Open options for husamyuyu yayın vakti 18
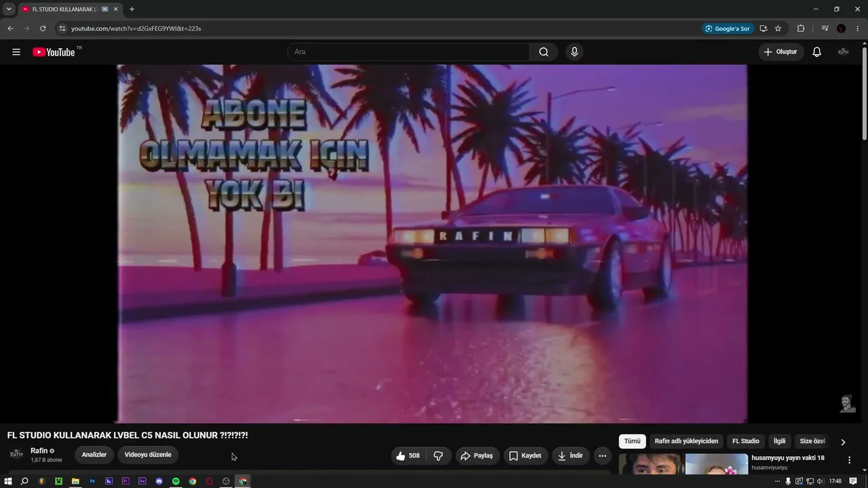This screenshot has width=868, height=488. pyautogui.click(x=849, y=460)
